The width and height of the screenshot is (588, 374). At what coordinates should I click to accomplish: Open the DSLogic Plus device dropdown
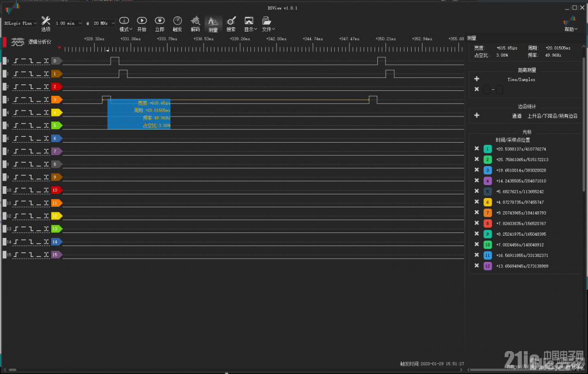[x=20, y=23]
